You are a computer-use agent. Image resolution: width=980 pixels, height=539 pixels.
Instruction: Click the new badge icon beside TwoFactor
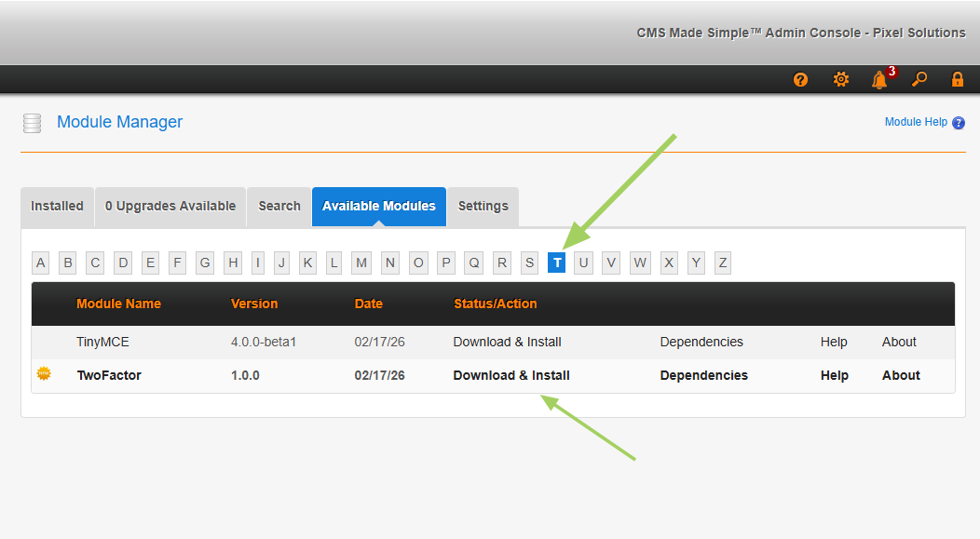44,374
